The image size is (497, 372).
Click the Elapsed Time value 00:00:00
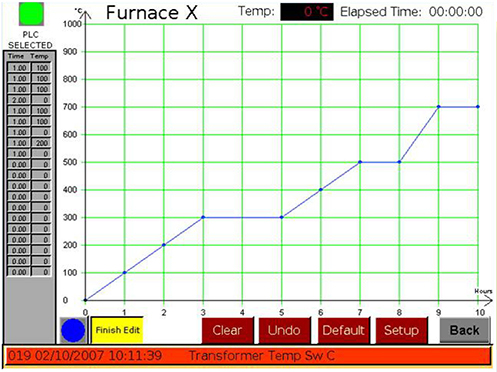pyautogui.click(x=455, y=12)
